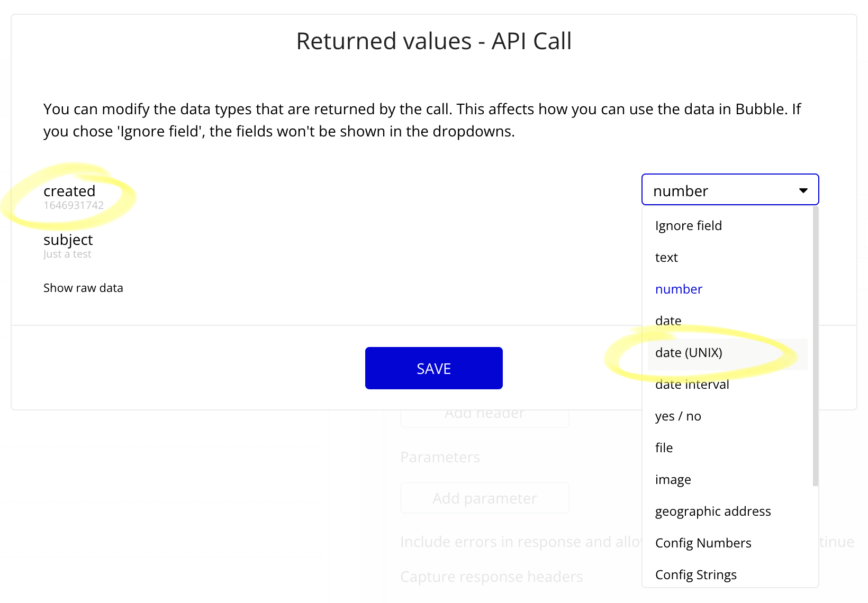Select the highlighted 'number' option
This screenshot has width=868, height=603.
click(x=679, y=289)
